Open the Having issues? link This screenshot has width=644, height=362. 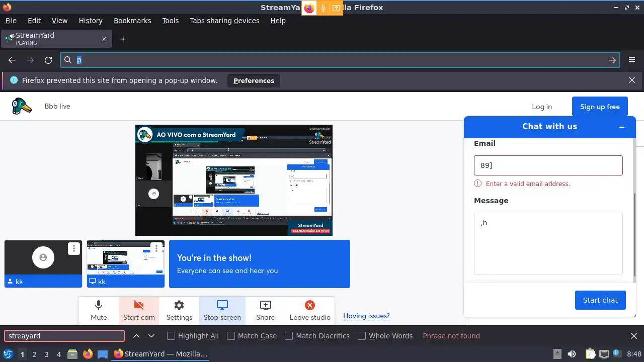366,316
